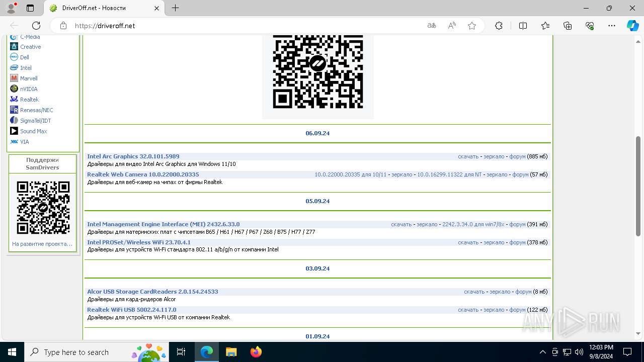Image resolution: width=644 pixels, height=362 pixels.
Task: Open Intel Arc Graphics 32.0.101.5989 driver link
Action: tap(133, 156)
